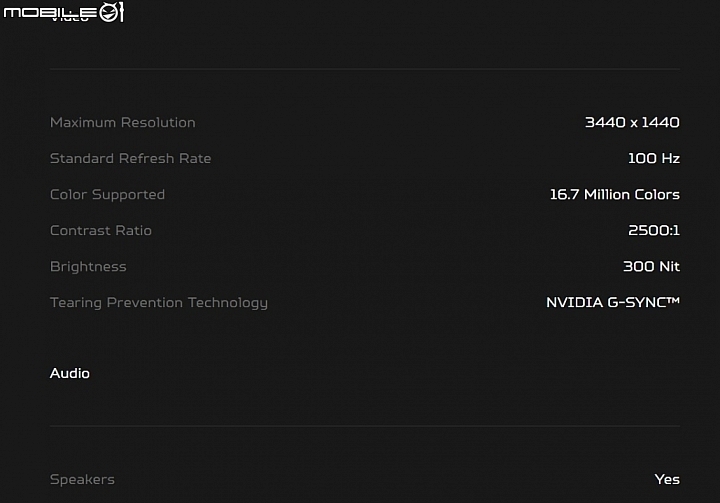Viewport: 720px width, 503px height.
Task: Click the divider line above Maximum Resolution
Action: point(365,69)
